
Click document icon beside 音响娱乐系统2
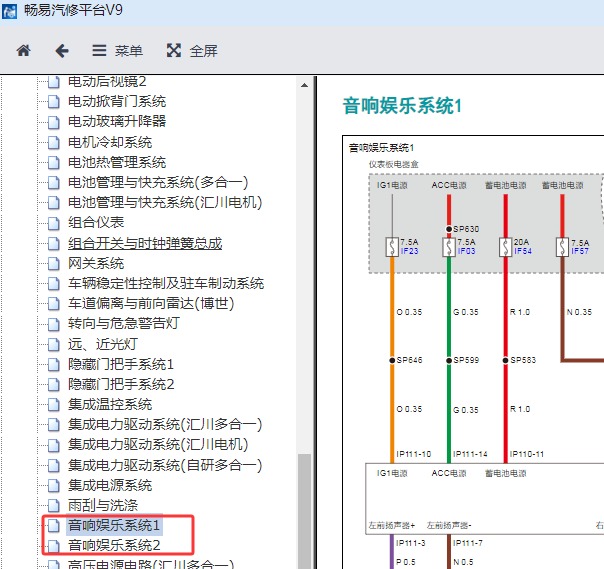pos(54,546)
